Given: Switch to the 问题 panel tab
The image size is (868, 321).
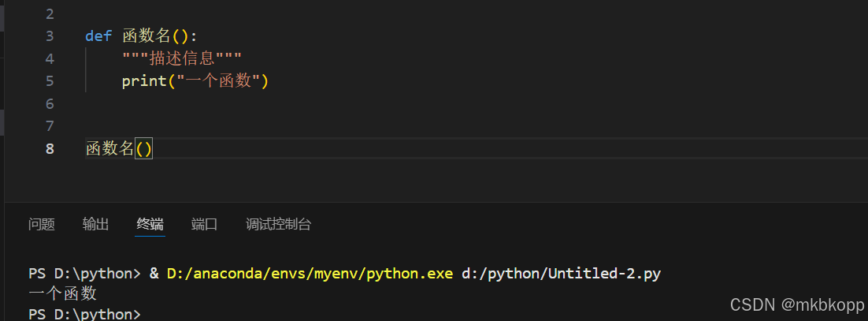Looking at the screenshot, I should 42,225.
